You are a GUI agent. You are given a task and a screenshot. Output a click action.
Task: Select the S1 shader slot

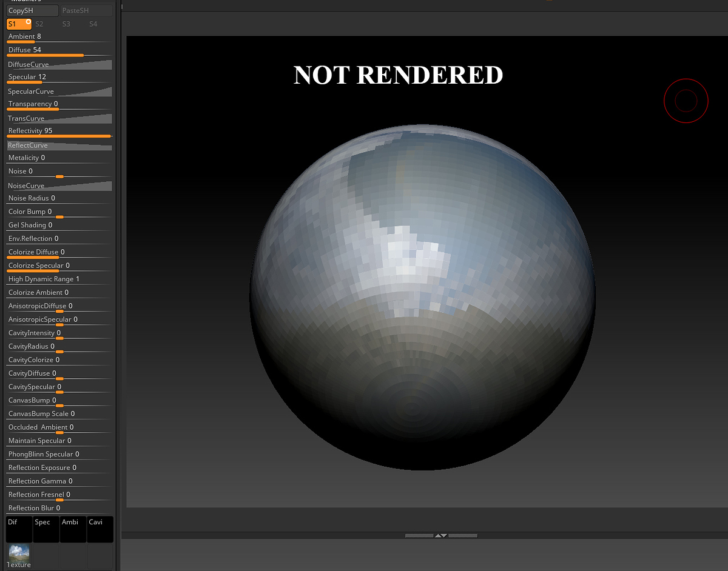coord(19,24)
